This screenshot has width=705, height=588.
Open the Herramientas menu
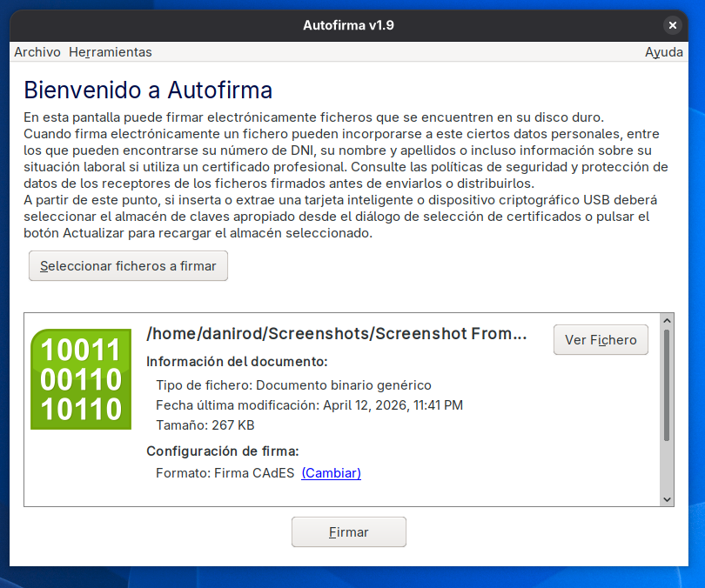pos(110,52)
